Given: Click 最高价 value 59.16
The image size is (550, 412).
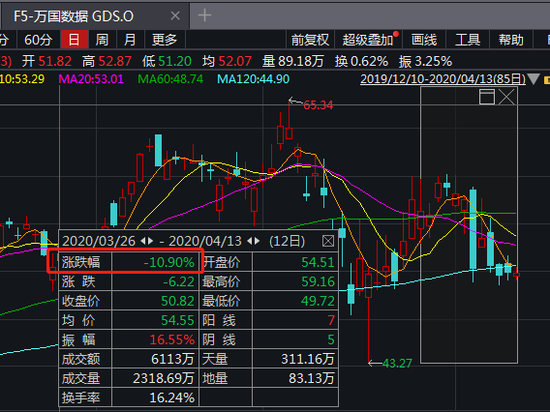Looking at the screenshot, I should (318, 282).
